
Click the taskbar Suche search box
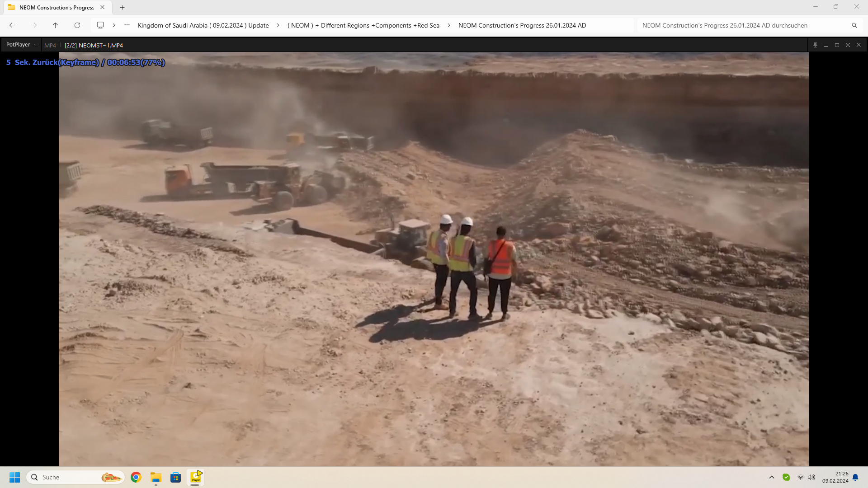[x=75, y=477]
